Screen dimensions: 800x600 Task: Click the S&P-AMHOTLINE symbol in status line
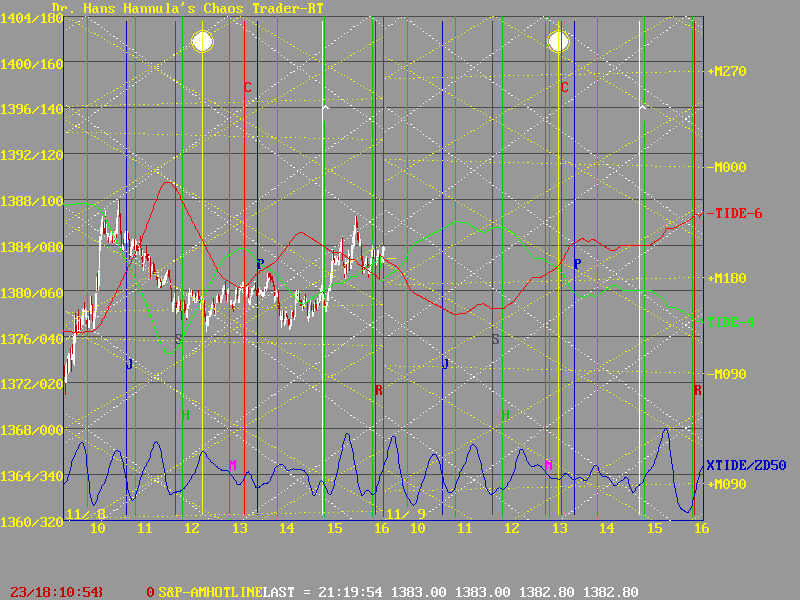[x=210, y=592]
